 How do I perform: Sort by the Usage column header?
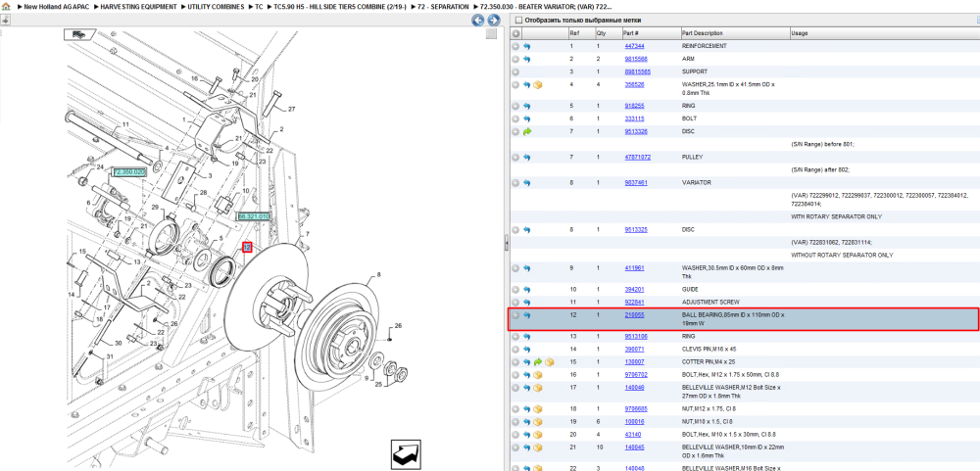[x=884, y=33]
